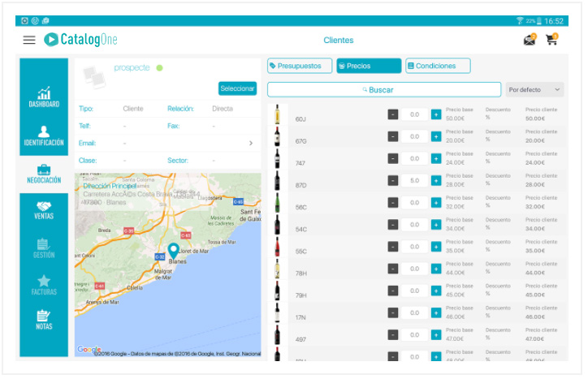Select the 78H bottle thumbnail
This screenshot has height=379, width=588.
point(277,269)
